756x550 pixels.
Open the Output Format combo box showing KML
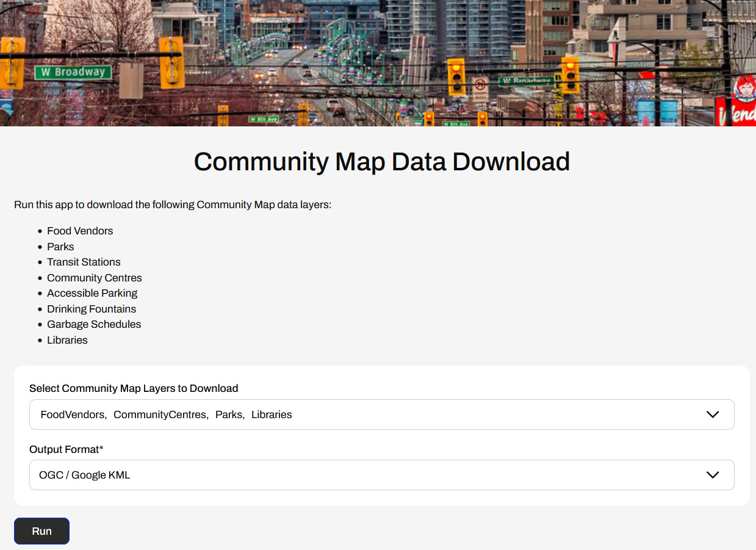[381, 475]
